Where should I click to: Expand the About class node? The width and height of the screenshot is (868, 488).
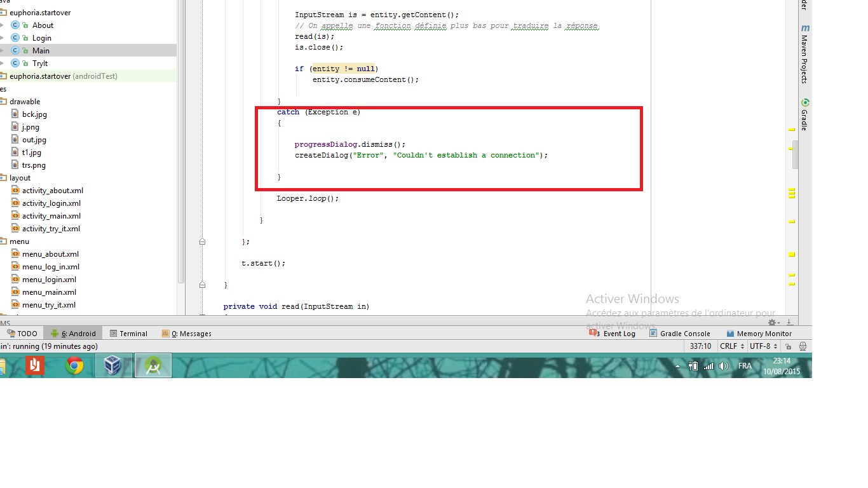tap(2, 25)
